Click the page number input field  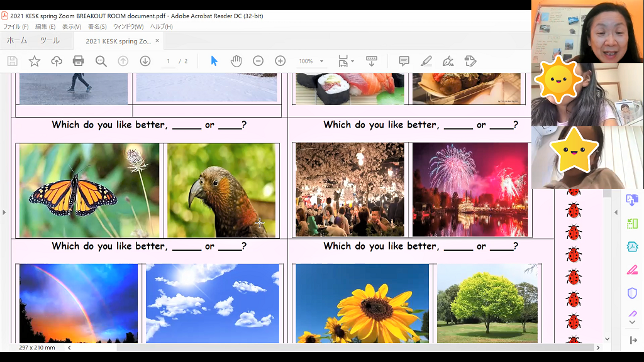click(x=169, y=61)
